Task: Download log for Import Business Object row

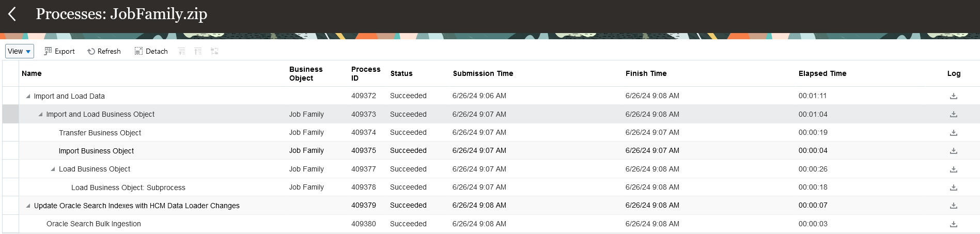Action: 954,151
